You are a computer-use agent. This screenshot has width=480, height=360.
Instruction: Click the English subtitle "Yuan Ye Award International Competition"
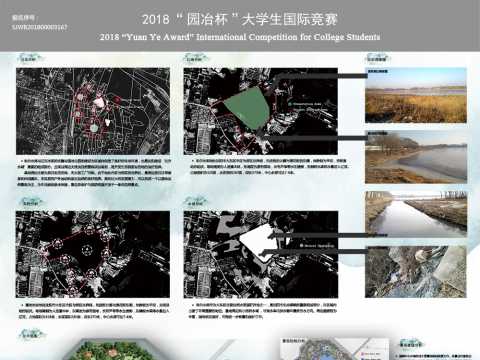(240, 37)
